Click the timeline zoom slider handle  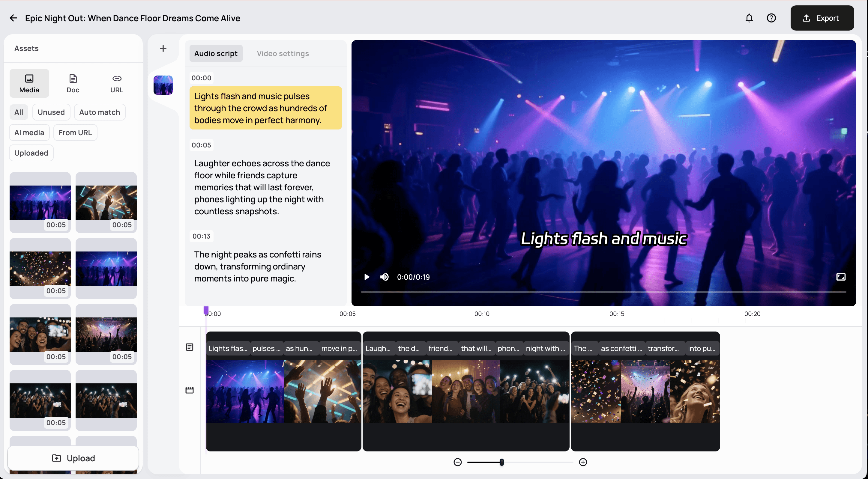pyautogui.click(x=501, y=462)
